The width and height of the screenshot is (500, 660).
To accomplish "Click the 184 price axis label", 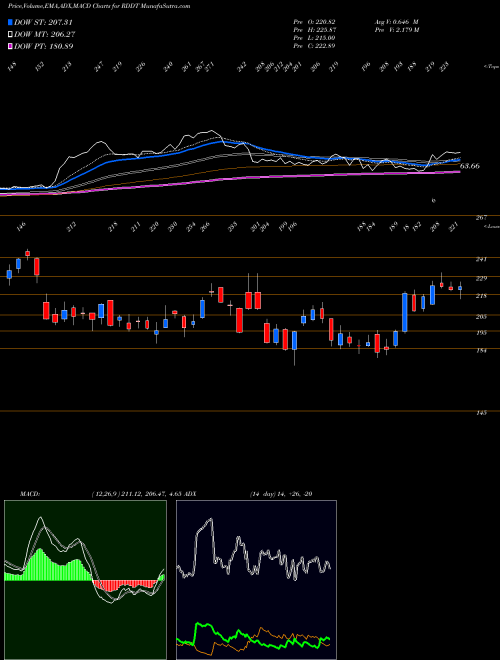I will point(481,350).
